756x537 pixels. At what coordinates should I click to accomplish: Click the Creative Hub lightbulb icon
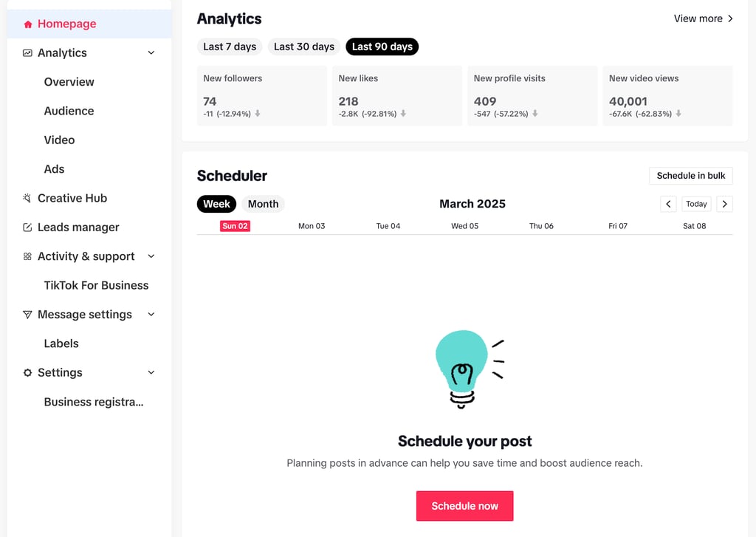pos(27,198)
